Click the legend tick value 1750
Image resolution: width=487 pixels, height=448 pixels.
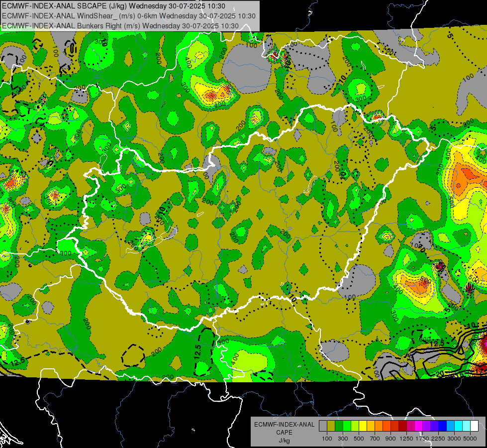[x=422, y=439]
